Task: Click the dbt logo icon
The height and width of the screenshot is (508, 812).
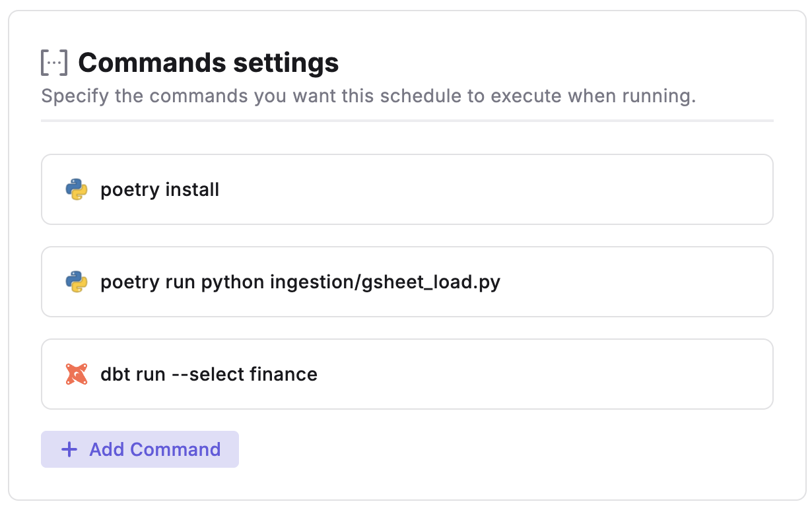Action: click(77, 375)
